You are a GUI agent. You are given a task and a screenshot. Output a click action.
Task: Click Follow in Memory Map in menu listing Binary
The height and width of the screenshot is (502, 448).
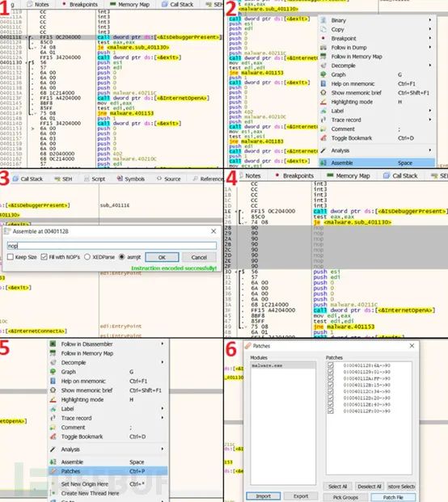357,57
